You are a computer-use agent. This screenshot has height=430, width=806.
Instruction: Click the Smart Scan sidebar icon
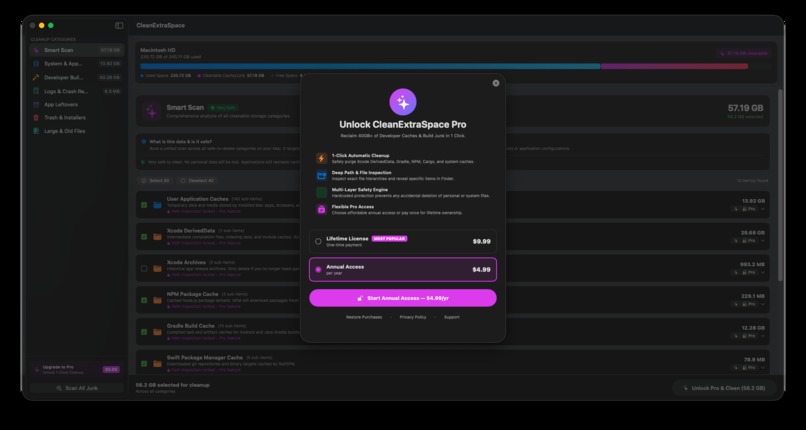coord(36,50)
